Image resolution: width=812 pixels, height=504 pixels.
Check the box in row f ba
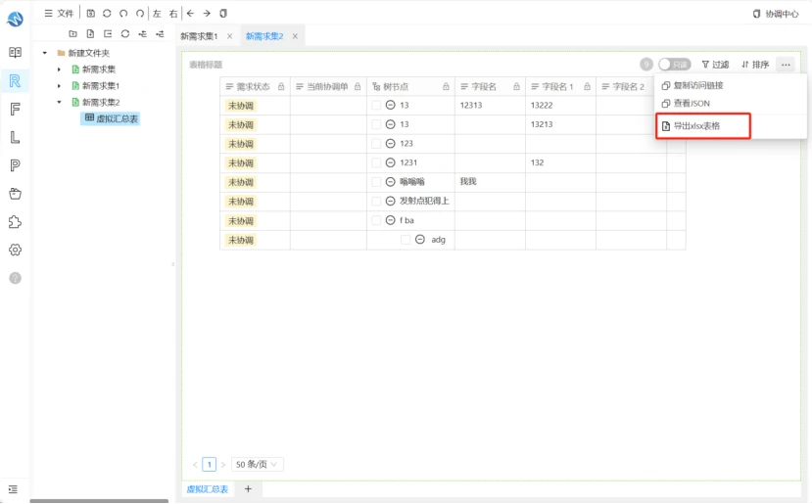pos(376,220)
